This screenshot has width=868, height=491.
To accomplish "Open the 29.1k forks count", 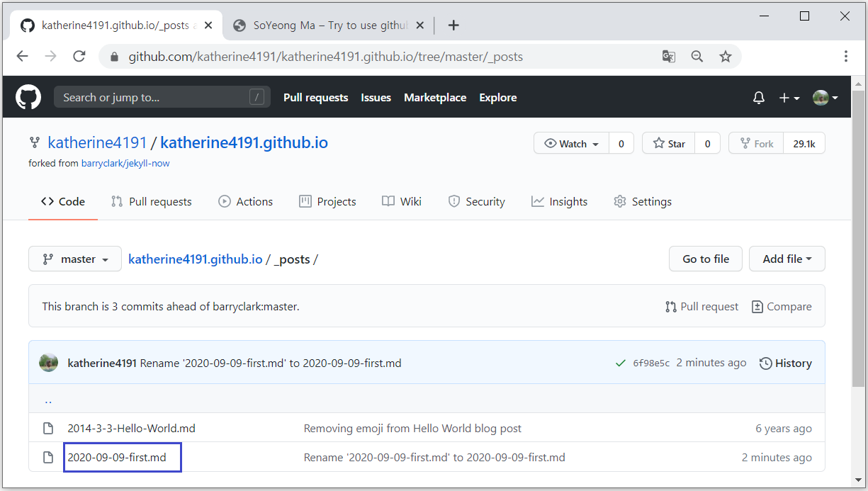I will 804,144.
